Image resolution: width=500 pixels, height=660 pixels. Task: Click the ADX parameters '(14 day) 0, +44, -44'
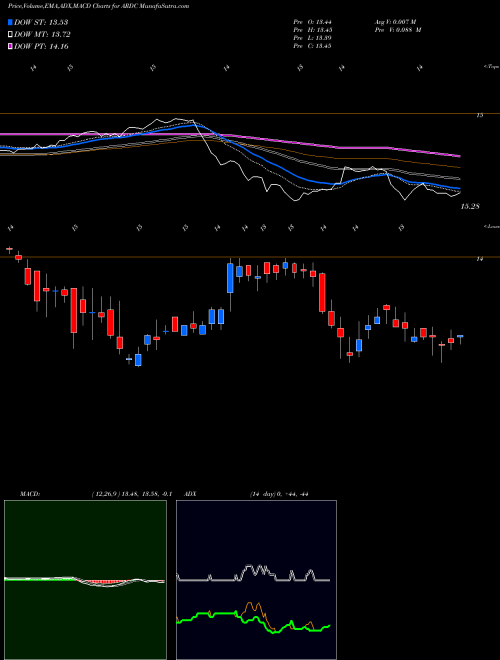pyautogui.click(x=279, y=494)
